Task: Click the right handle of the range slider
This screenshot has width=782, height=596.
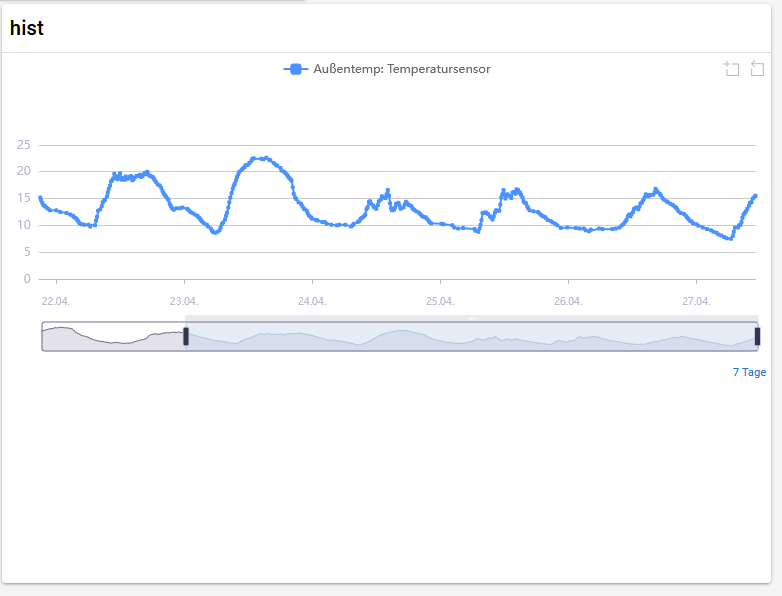Action: click(x=757, y=337)
